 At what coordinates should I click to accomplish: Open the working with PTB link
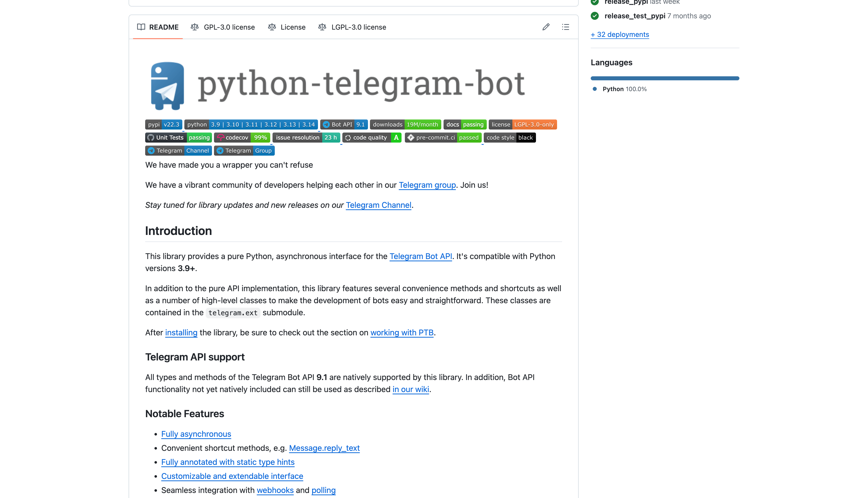(402, 332)
